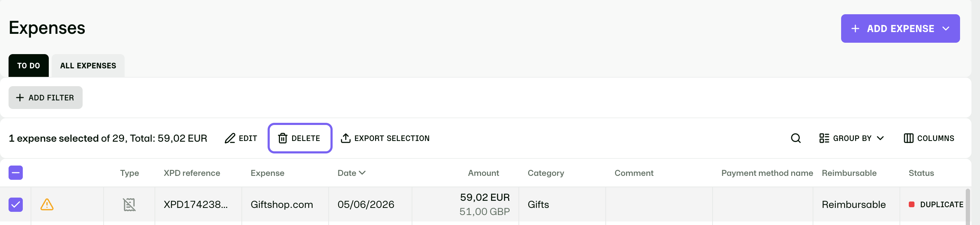Click the Add Filter button

46,98
